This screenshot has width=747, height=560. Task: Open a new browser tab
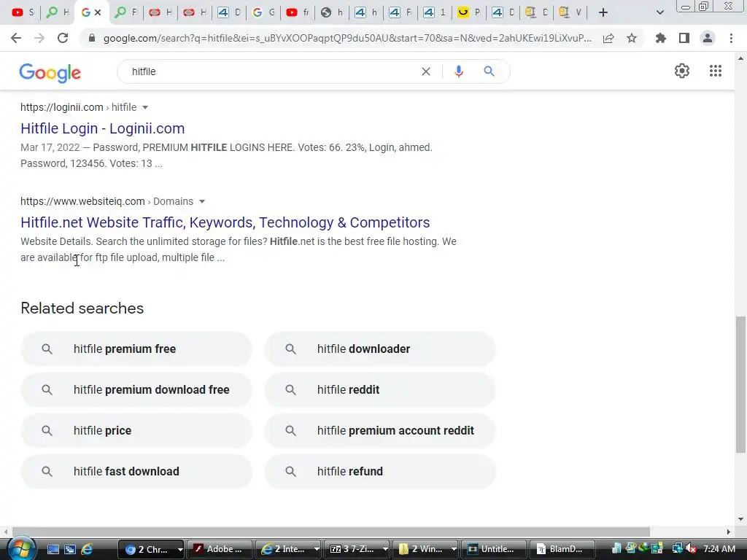[603, 12]
